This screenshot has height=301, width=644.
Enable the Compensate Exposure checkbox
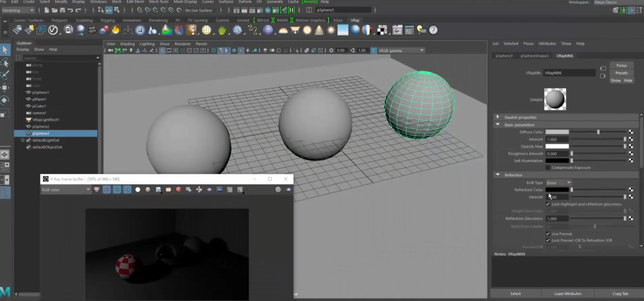pos(548,168)
